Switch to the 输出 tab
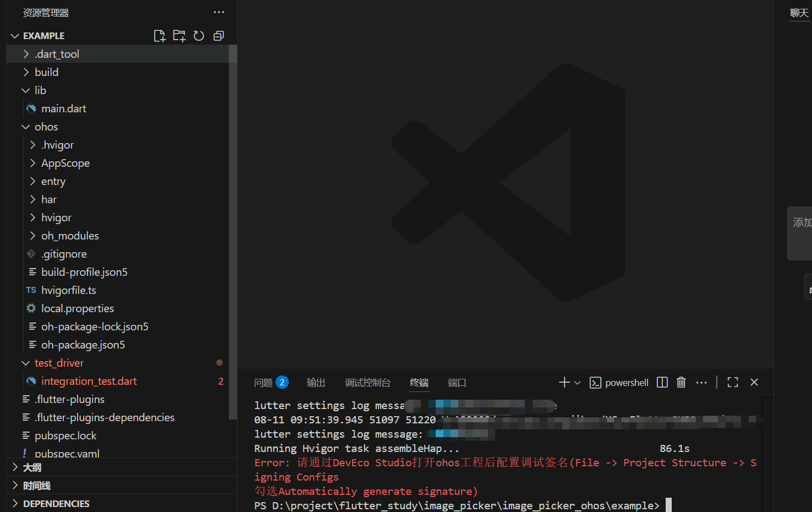The height and width of the screenshot is (512, 812). pyautogui.click(x=316, y=383)
